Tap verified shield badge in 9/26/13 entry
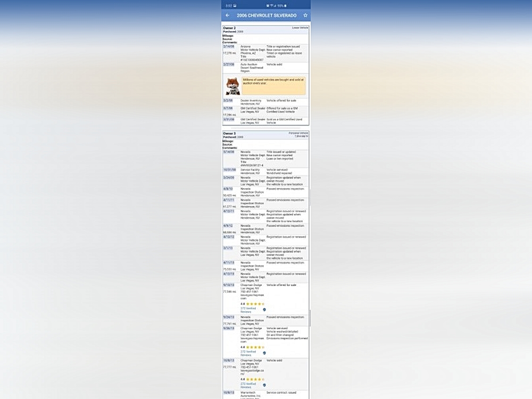 (264, 353)
